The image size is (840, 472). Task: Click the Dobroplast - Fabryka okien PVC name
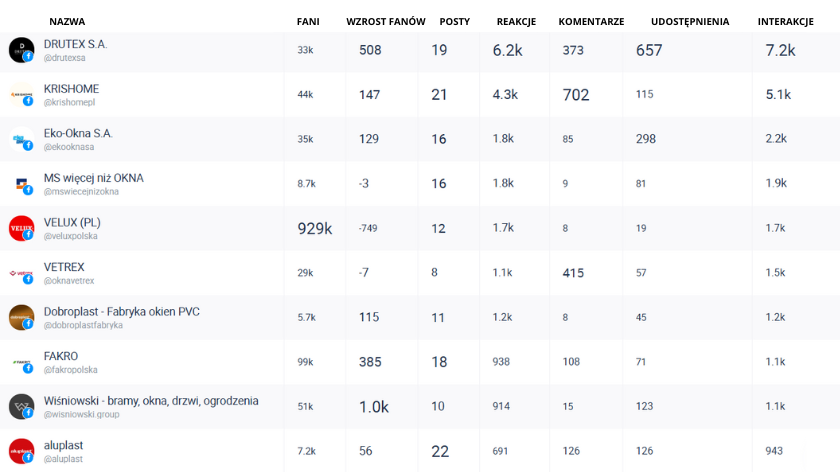(122, 312)
